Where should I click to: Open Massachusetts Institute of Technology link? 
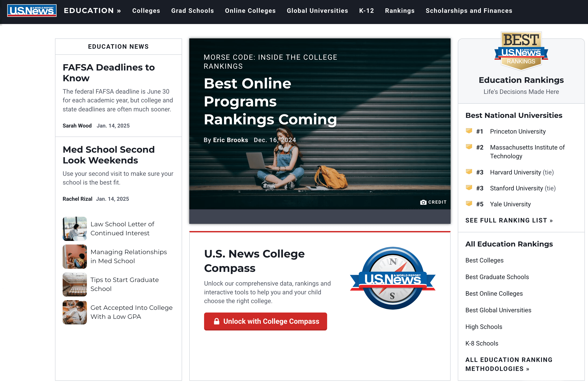[527, 152]
